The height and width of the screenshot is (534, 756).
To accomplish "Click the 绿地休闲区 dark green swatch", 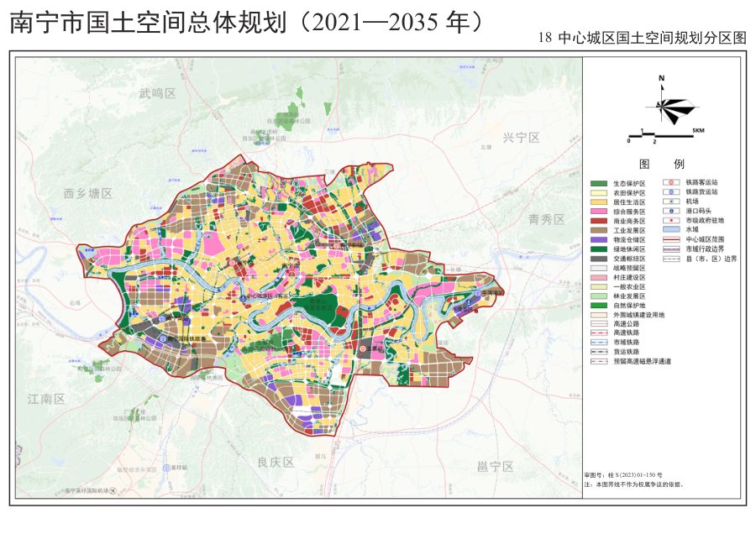I will [x=599, y=249].
